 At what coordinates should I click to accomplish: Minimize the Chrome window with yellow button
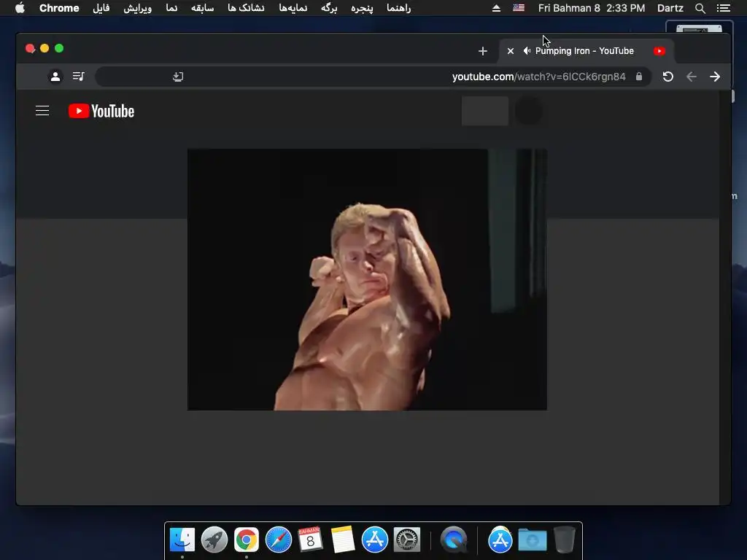coord(44,48)
